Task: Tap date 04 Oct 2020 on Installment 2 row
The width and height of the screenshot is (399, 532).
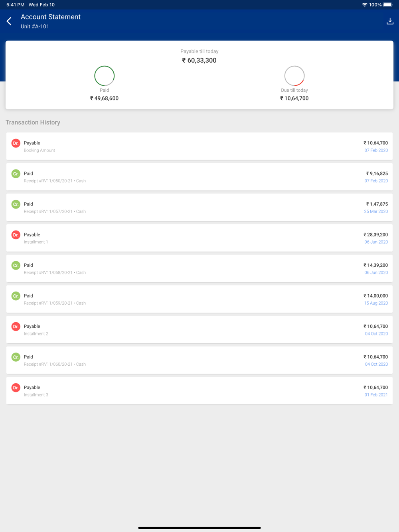Action: (x=376, y=334)
